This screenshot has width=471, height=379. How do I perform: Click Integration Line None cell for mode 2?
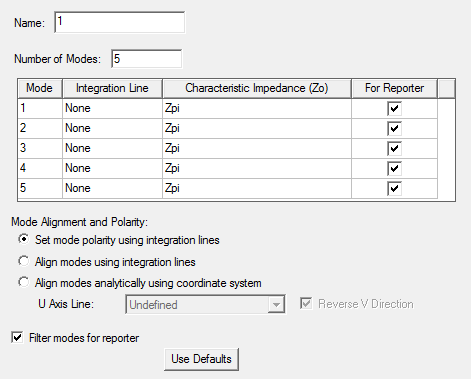pyautogui.click(x=112, y=128)
